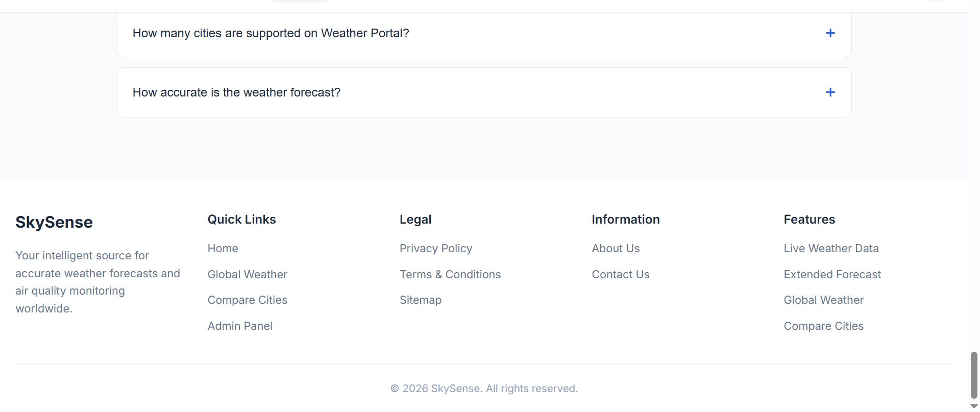Open the "How many cities are supported" question
Screen dimensions: 980x412
pos(271,33)
